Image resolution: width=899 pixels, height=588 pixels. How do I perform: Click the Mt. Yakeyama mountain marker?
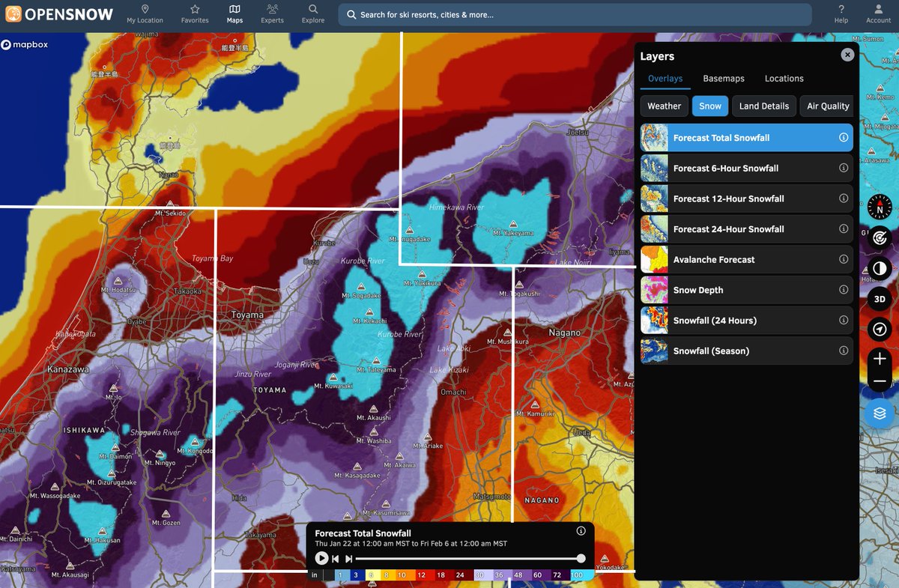pyautogui.click(x=513, y=225)
